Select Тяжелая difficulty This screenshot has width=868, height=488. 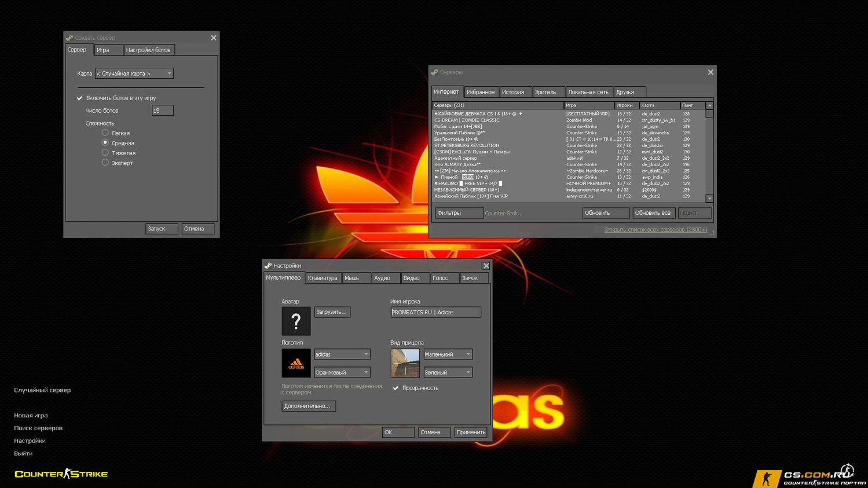click(x=105, y=152)
